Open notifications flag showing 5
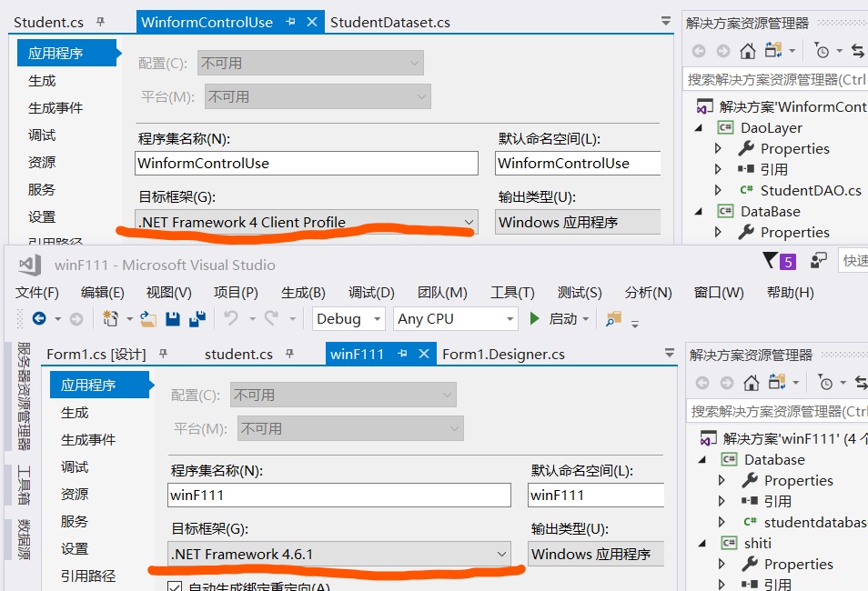 (780, 261)
